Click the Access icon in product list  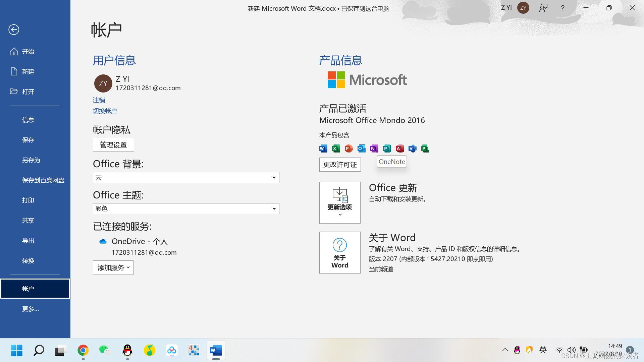(400, 148)
